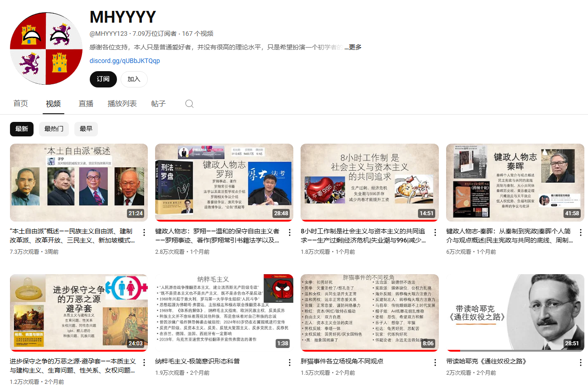Screen dimensions: 588x387
Task: Expand channel description with ...更多
Action: (353, 47)
